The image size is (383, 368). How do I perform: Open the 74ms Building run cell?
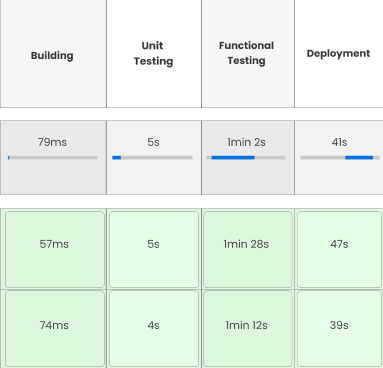pos(55,329)
